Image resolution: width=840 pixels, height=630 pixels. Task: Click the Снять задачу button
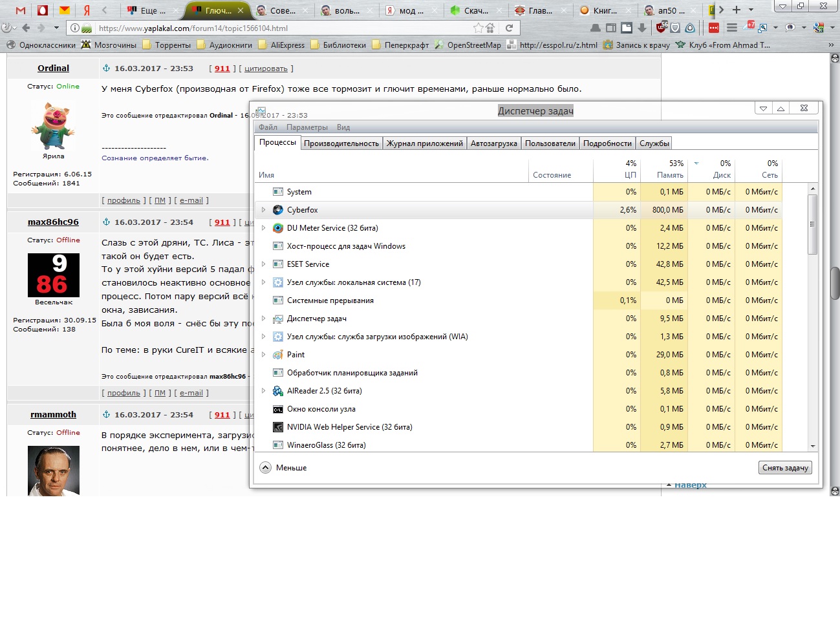pyautogui.click(x=785, y=468)
